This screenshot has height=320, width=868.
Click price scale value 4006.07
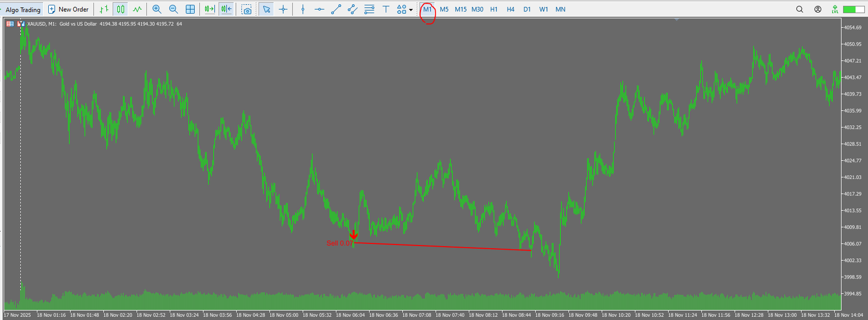[852, 244]
